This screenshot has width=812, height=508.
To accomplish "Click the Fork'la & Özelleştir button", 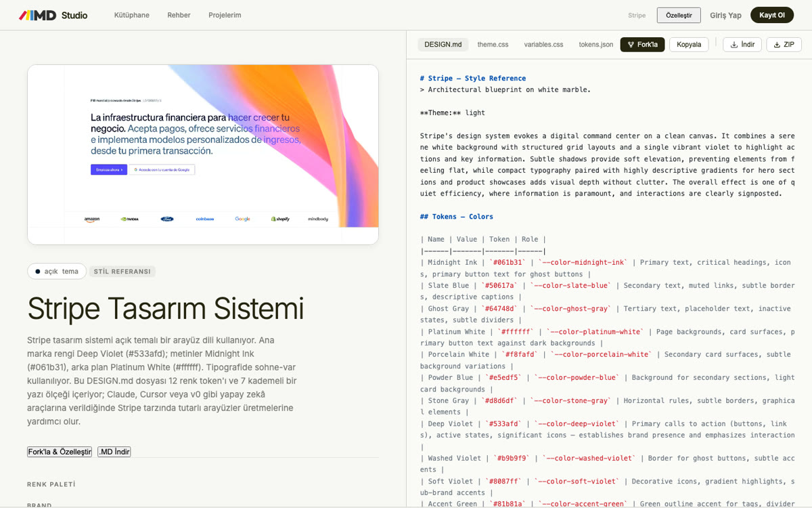I will (x=60, y=452).
